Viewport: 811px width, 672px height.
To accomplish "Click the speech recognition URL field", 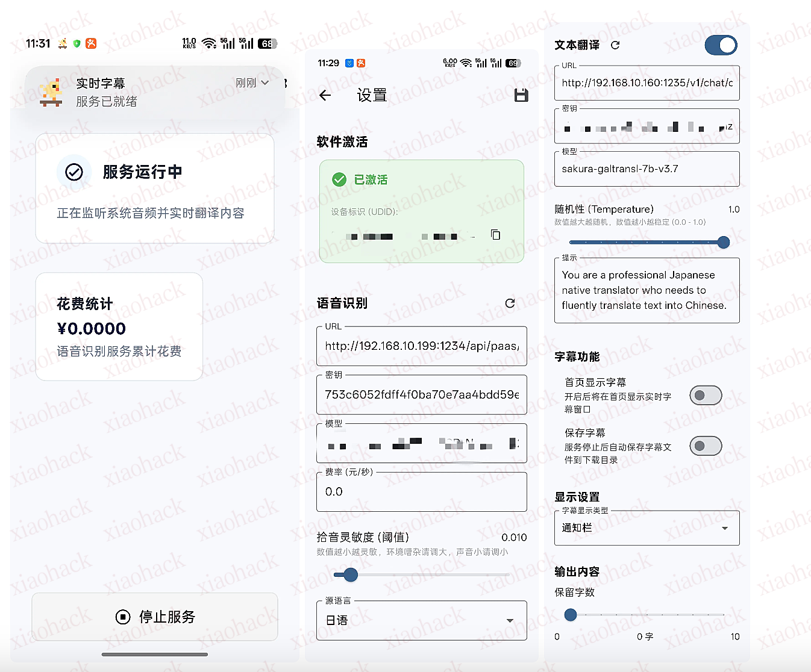I will 421,346.
